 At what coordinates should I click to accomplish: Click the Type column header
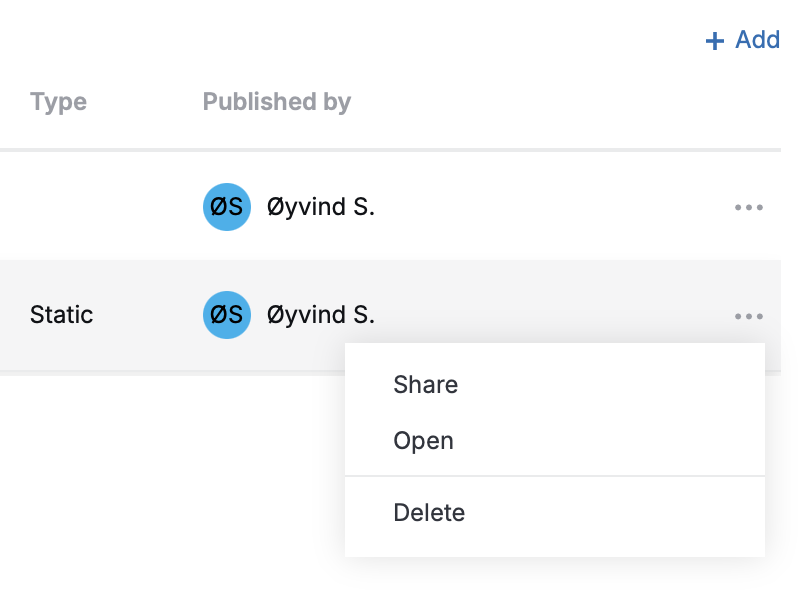point(58,102)
